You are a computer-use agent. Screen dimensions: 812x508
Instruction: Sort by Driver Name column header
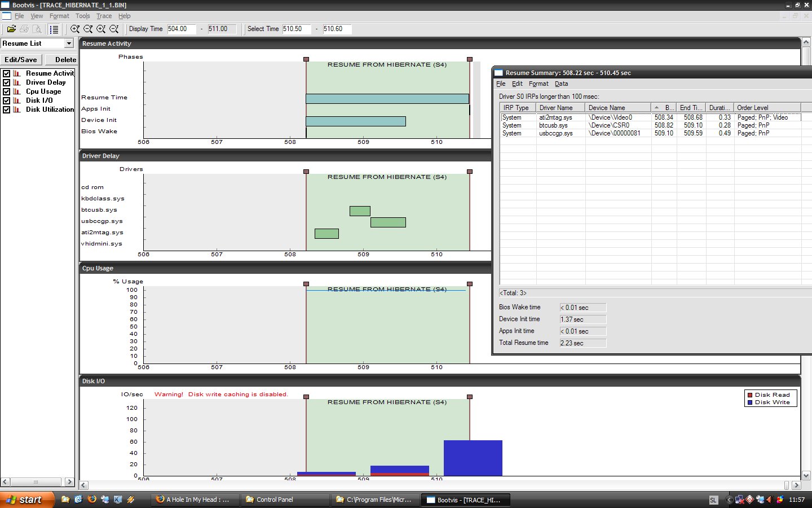[561, 107]
